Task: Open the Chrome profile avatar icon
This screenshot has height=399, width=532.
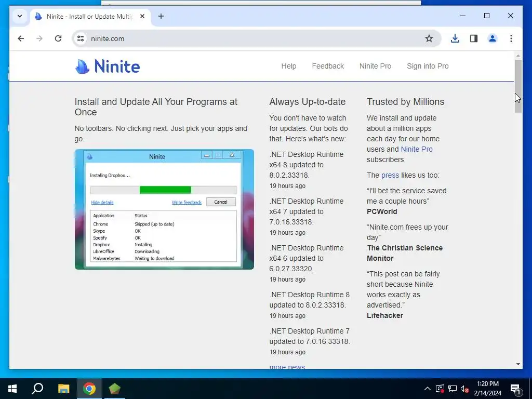Action: click(493, 38)
